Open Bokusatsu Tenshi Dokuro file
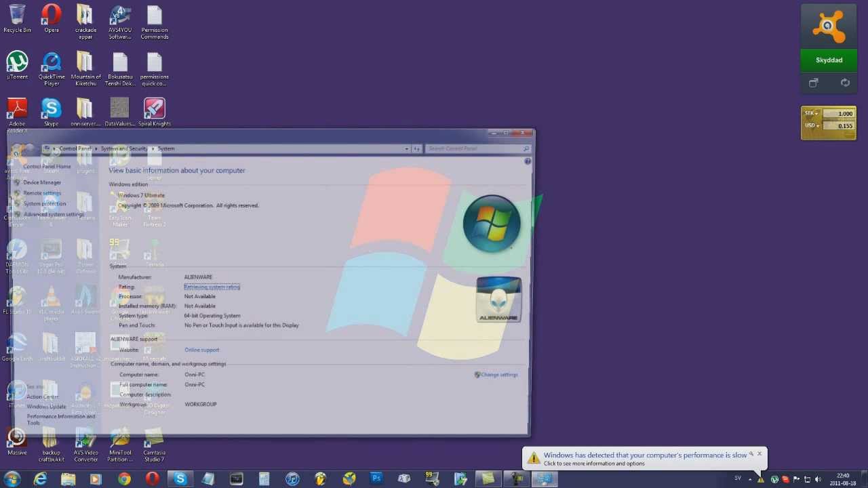Image resolution: width=868 pixels, height=488 pixels. tap(120, 68)
